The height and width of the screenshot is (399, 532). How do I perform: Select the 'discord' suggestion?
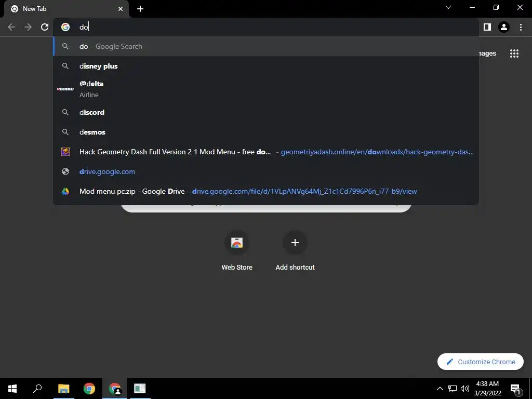pyautogui.click(x=266, y=112)
